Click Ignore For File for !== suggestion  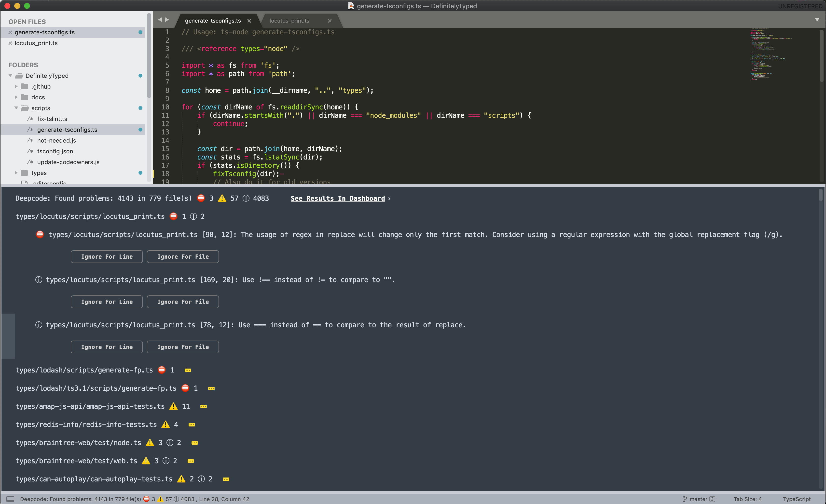(183, 302)
